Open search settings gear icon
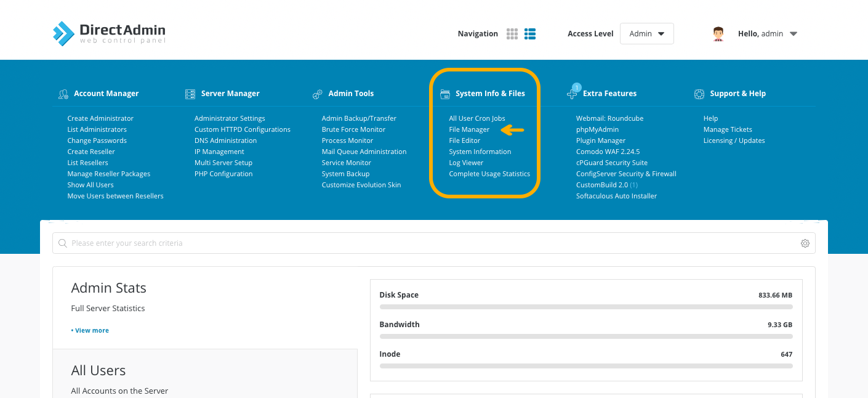This screenshot has height=398, width=868. pyautogui.click(x=805, y=243)
